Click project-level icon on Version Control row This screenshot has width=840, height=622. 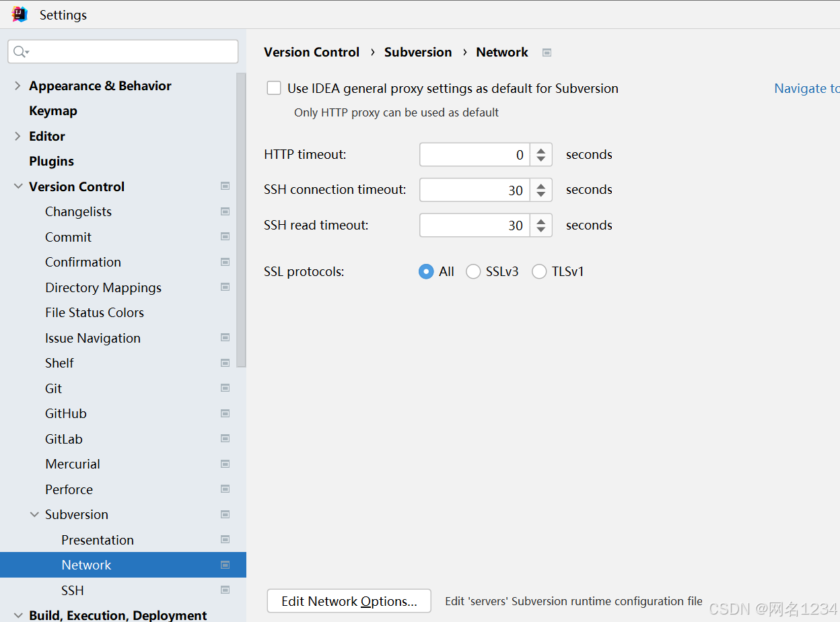225,186
